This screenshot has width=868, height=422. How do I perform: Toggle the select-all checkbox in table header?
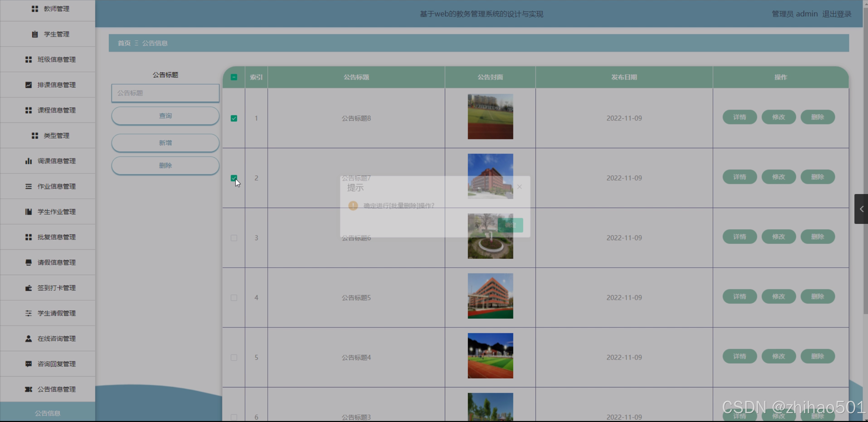(234, 77)
